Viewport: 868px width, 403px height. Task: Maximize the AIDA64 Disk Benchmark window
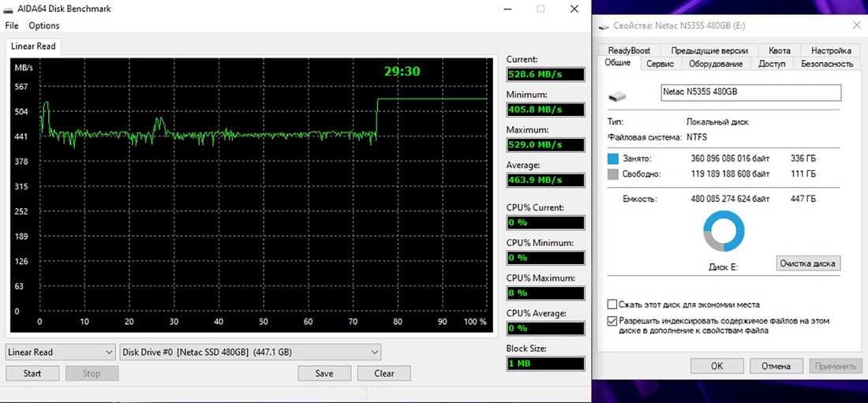541,9
